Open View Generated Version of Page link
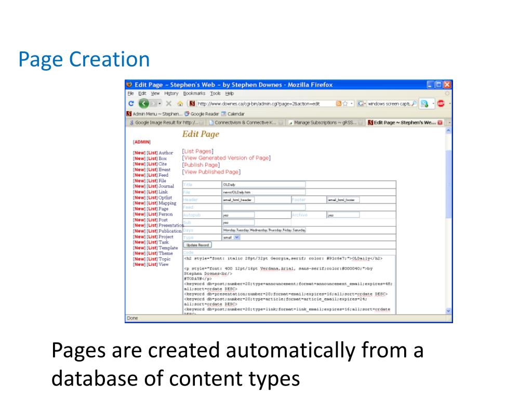Image resolution: width=532 pixels, height=399 pixels. pos(227,158)
